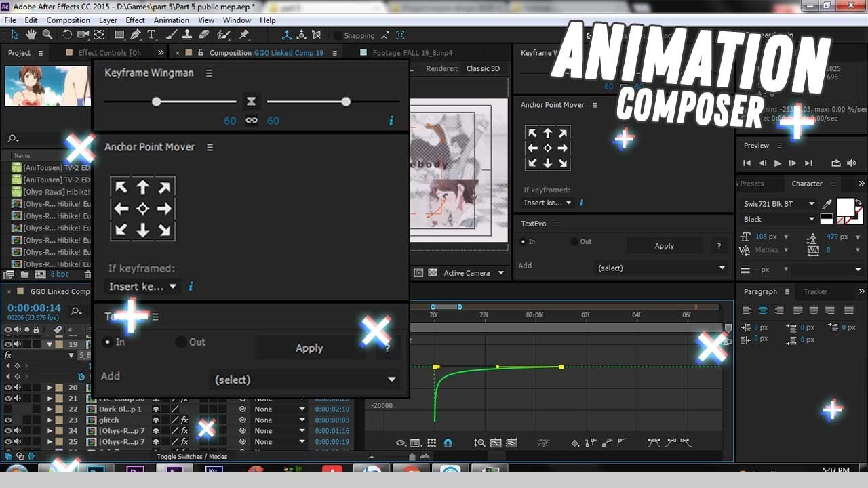This screenshot has width=868, height=488.
Task: Select the Pen tool
Action: (136, 35)
